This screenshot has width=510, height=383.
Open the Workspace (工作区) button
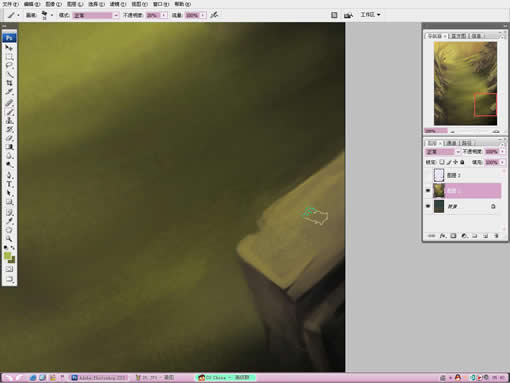click(x=370, y=15)
